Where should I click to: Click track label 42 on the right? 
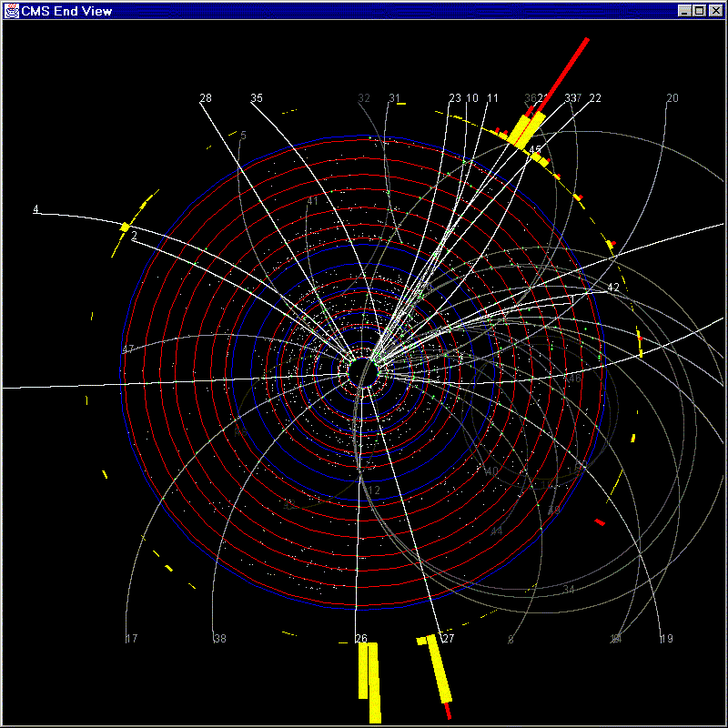[613, 288]
